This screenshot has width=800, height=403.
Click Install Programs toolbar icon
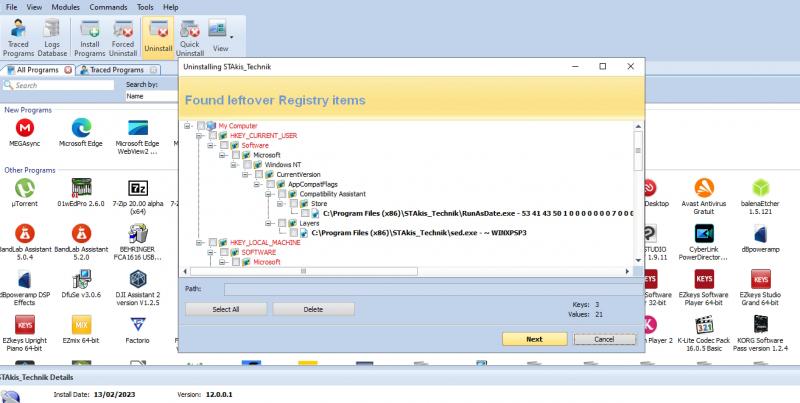[x=90, y=37]
